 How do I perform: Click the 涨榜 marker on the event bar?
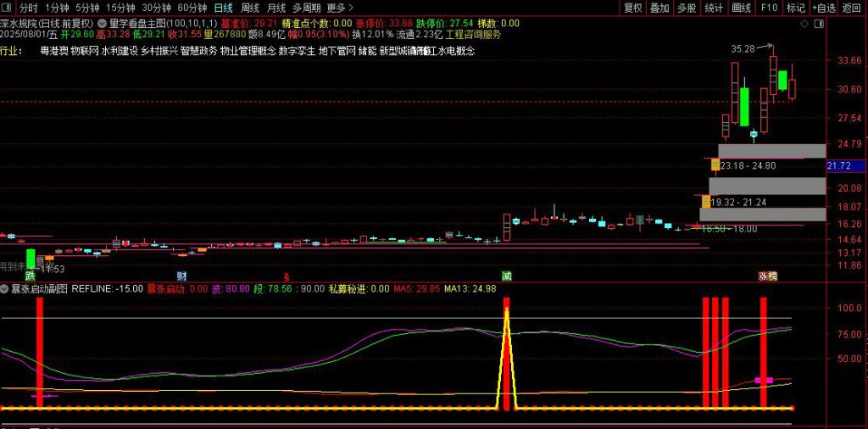coord(767,276)
